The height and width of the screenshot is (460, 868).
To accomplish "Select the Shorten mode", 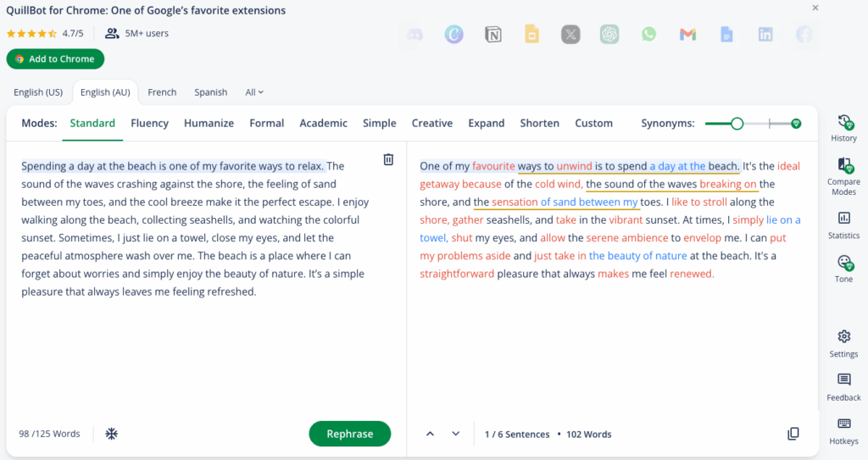I will click(539, 124).
